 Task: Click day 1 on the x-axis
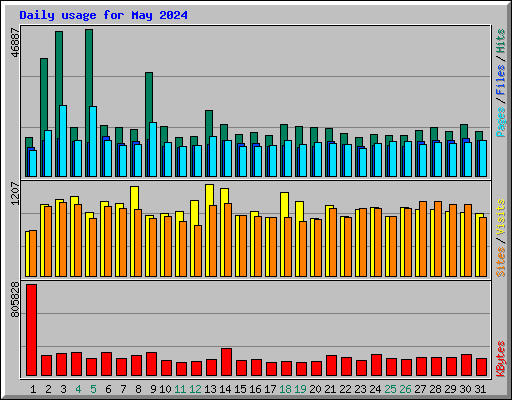coord(33,389)
